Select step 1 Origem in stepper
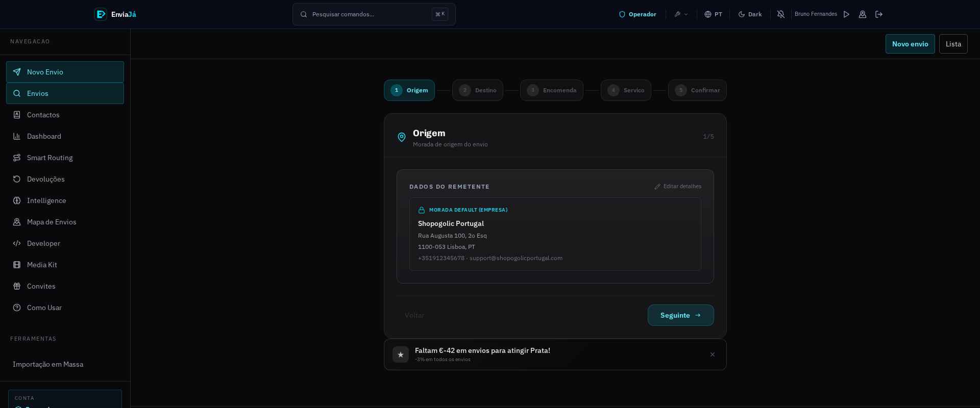980x408 pixels. 409,90
